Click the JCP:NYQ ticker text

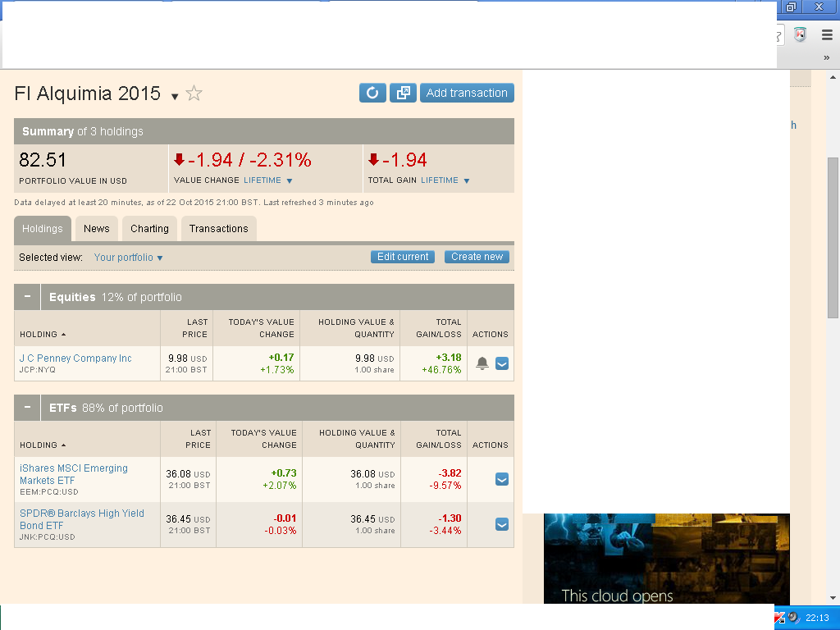38,370
